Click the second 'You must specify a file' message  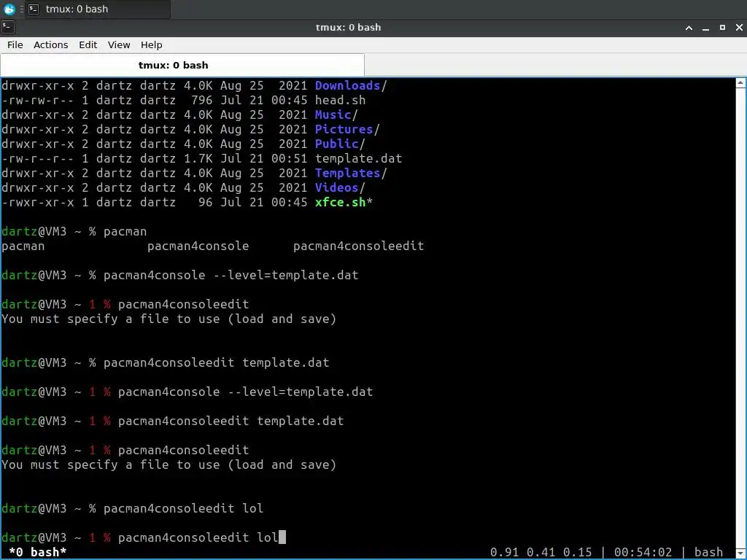point(169,464)
